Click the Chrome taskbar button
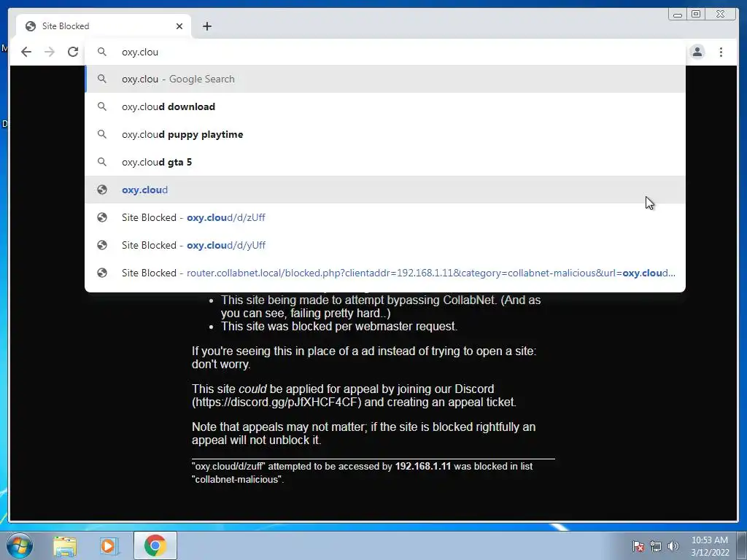This screenshot has height=560, width=747. 155,545
